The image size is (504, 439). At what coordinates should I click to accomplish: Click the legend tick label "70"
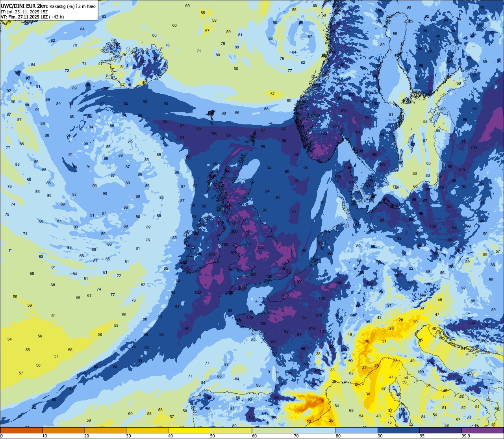296,436
